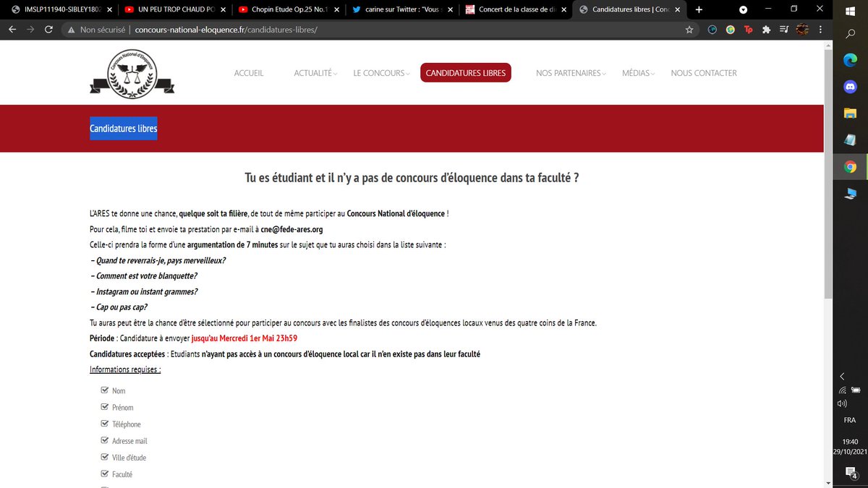The height and width of the screenshot is (488, 868).
Task: Open the Windows Start button
Action: pos(850,9)
